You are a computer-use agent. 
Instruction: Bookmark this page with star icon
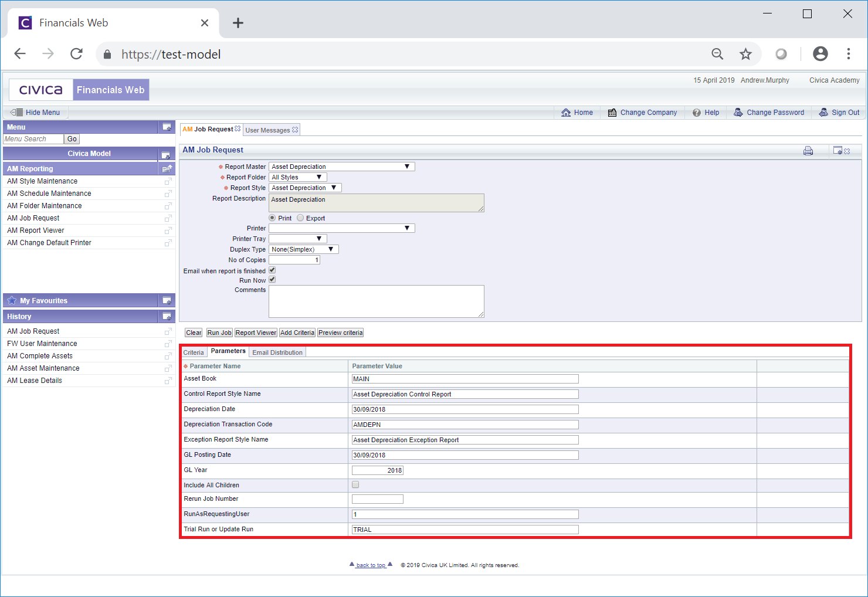coord(745,54)
